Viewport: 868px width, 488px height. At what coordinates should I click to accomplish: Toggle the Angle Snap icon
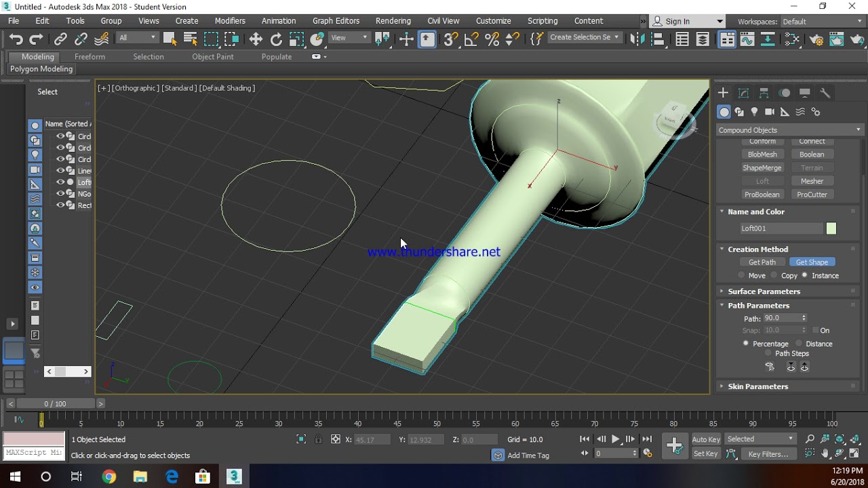(x=471, y=39)
